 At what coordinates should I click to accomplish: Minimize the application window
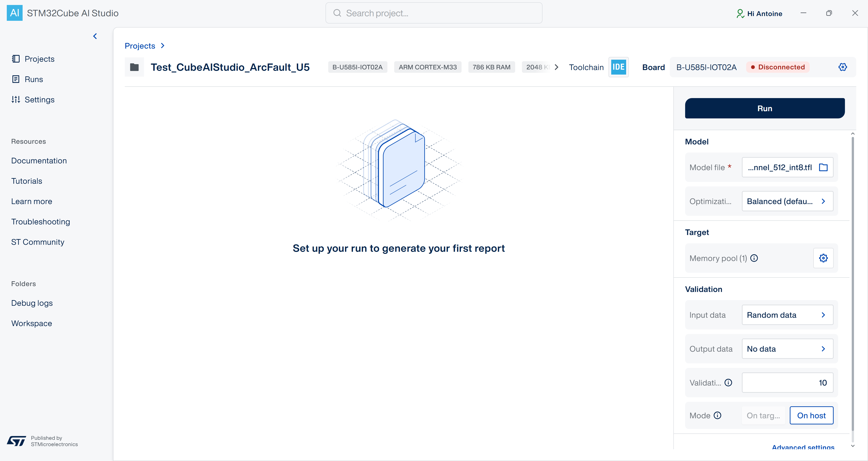tap(803, 13)
